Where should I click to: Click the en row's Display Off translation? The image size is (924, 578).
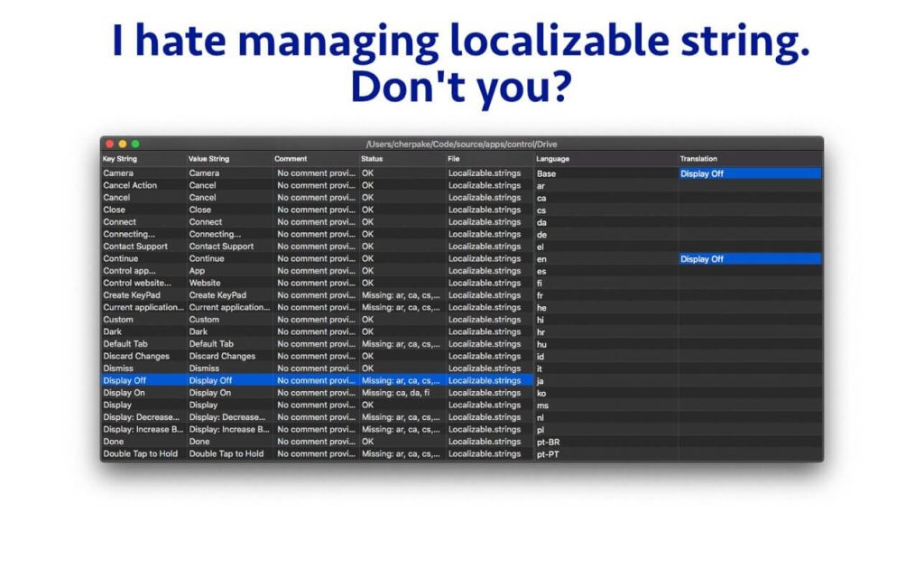[x=702, y=259]
